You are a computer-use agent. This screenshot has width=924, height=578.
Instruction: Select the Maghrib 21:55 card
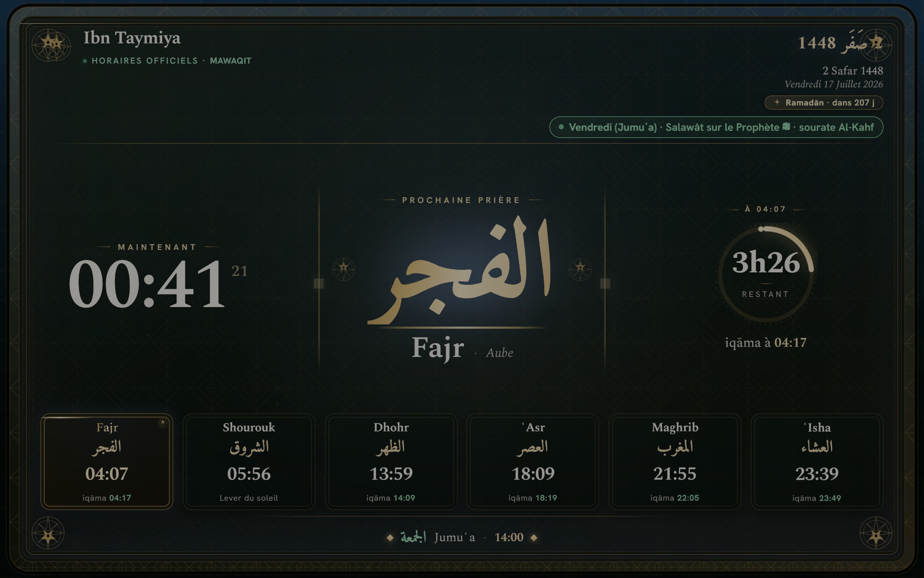click(x=675, y=461)
